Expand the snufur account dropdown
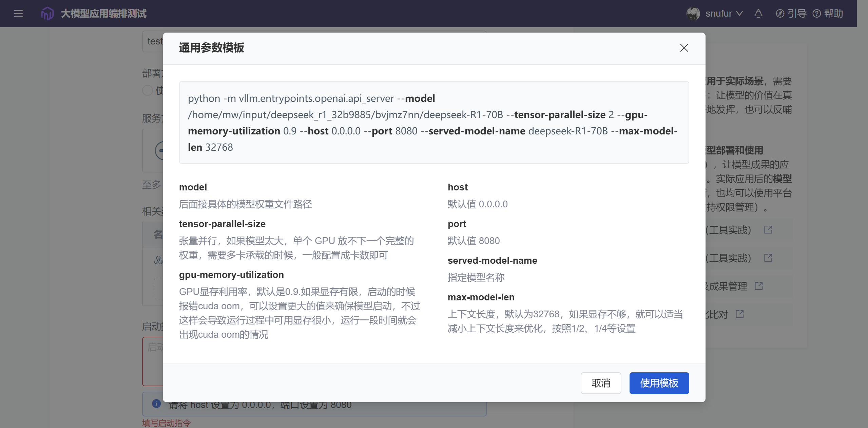 (739, 14)
